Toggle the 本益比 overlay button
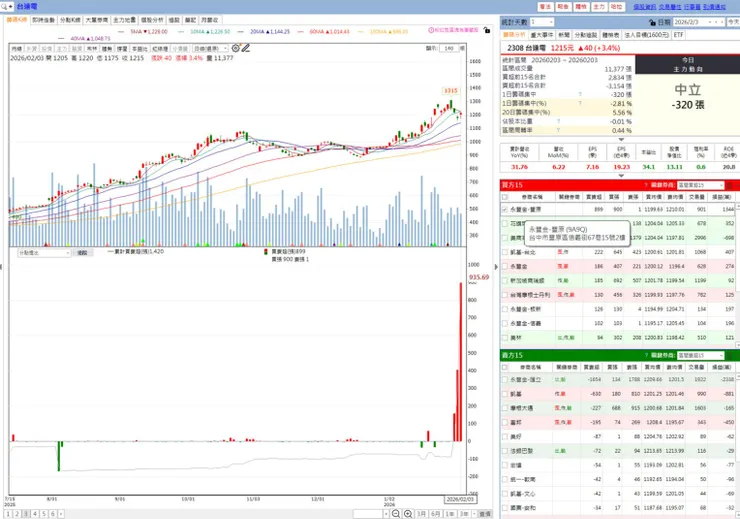The width and height of the screenshot is (740, 519). (139, 49)
